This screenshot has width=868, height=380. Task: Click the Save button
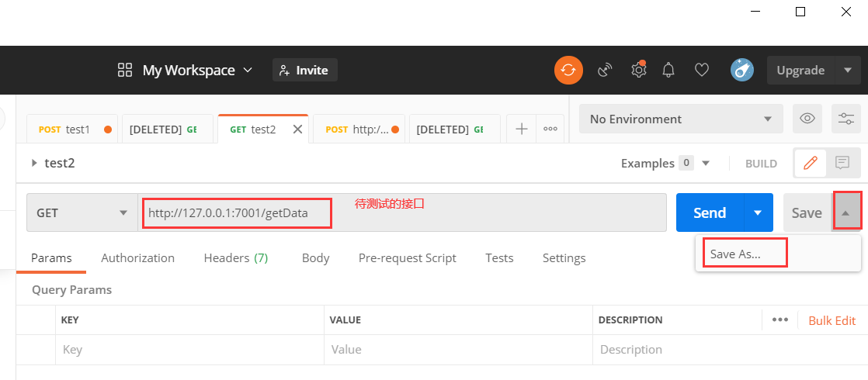[807, 212]
